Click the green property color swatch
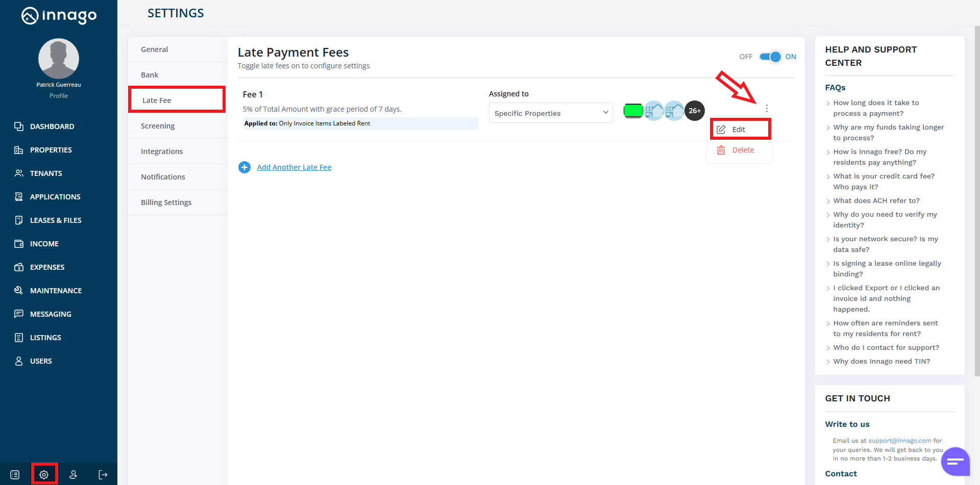Viewport: 980px width, 485px height. [633, 110]
